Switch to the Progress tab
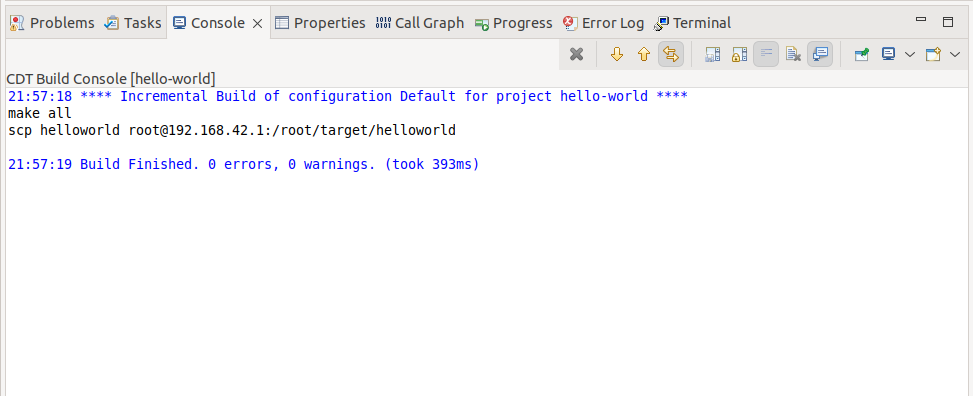 point(513,23)
